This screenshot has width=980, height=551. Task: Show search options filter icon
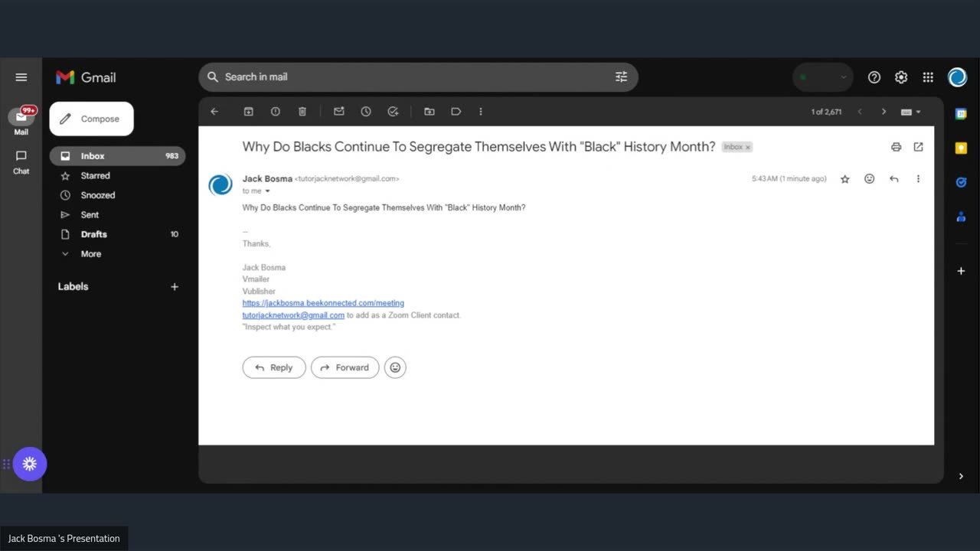621,77
